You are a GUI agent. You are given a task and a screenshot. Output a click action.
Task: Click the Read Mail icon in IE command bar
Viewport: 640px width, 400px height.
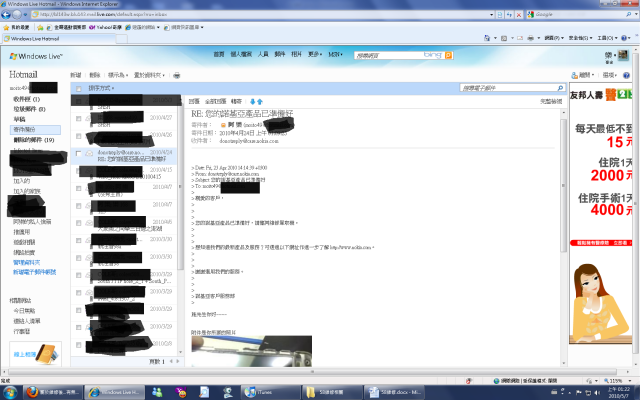[520, 38]
